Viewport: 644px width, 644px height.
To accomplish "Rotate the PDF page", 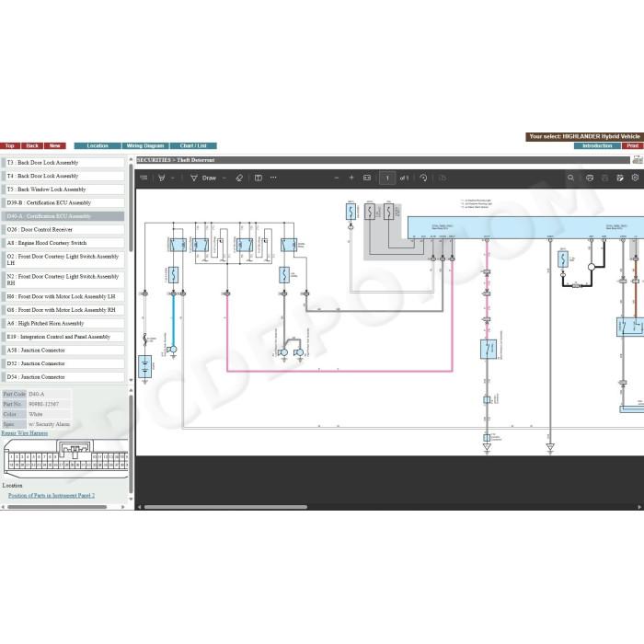I will pos(424,178).
